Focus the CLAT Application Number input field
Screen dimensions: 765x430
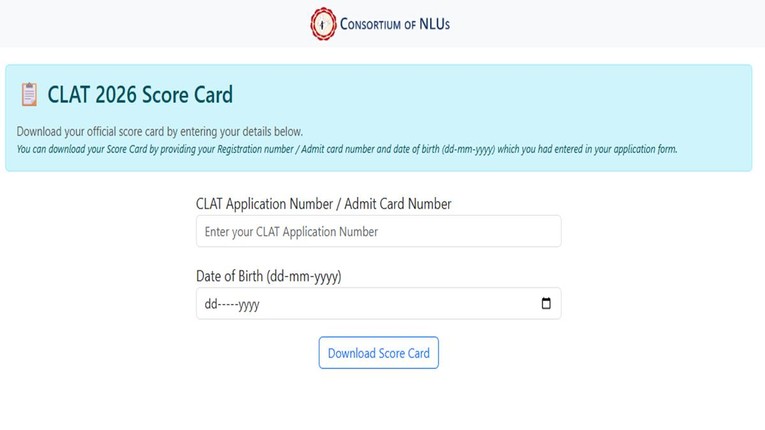[x=378, y=231]
